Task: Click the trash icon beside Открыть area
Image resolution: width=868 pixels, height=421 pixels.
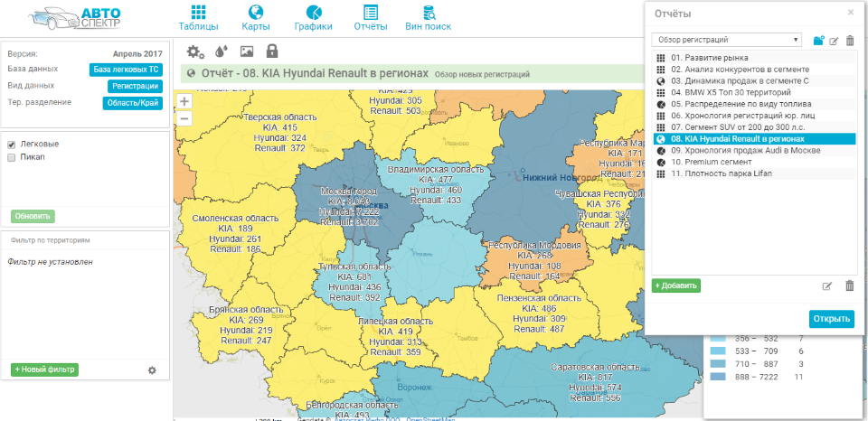Action: (x=849, y=285)
